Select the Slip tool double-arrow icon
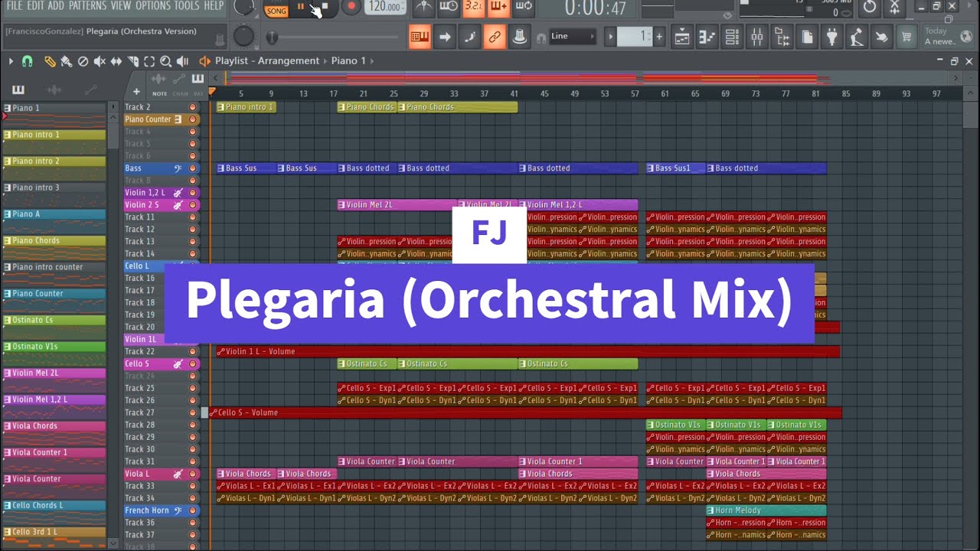This screenshot has width=980, height=551. pos(116,61)
